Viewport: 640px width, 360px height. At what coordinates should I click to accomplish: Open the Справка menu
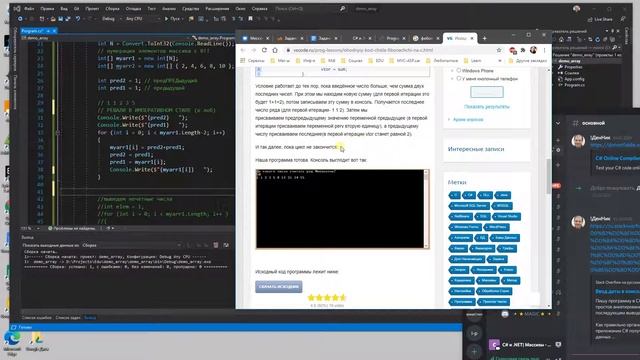(x=260, y=9)
